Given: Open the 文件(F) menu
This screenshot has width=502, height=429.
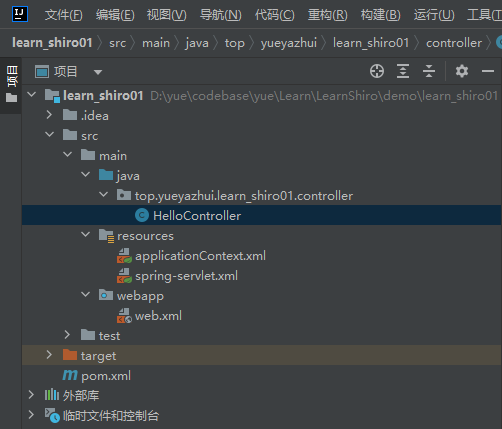Looking at the screenshot, I should pos(64,15).
